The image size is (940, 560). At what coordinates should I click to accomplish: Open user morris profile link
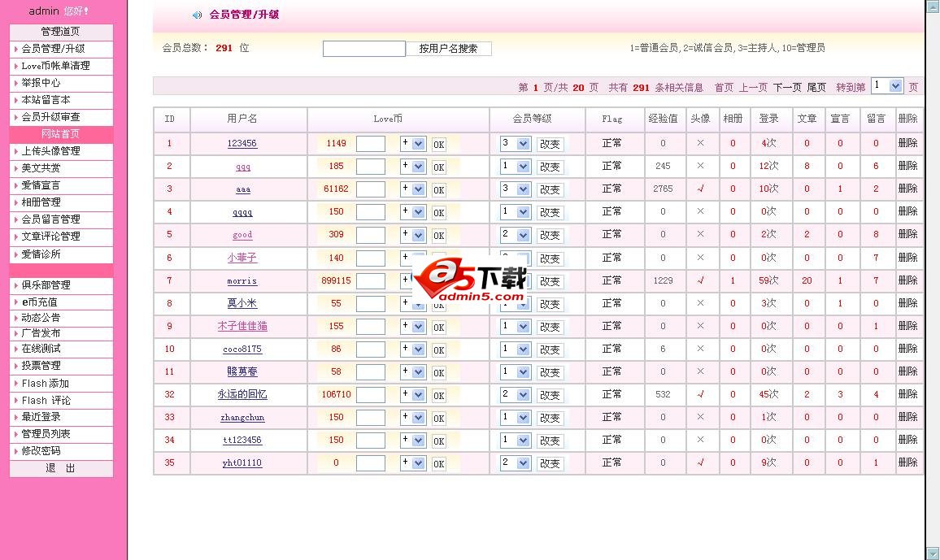pyautogui.click(x=242, y=281)
